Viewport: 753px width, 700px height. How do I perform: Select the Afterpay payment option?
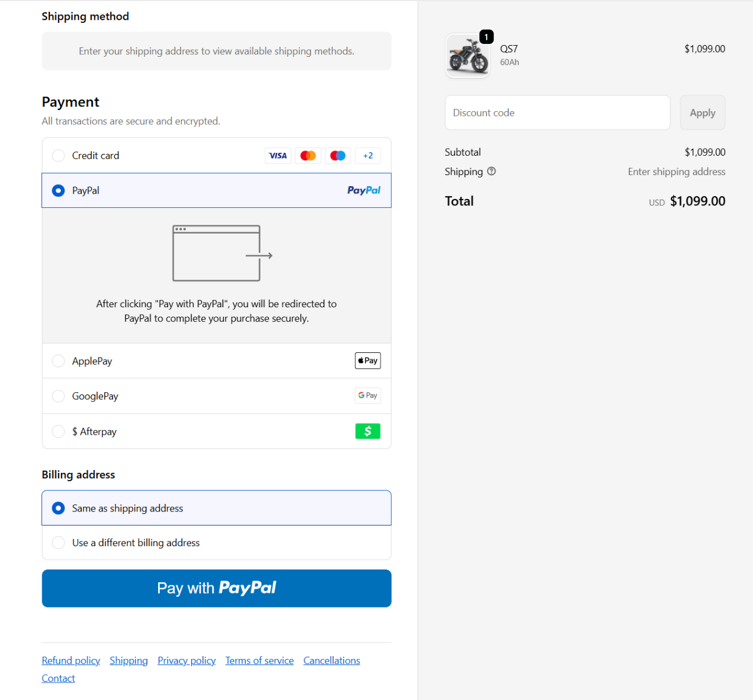click(59, 431)
